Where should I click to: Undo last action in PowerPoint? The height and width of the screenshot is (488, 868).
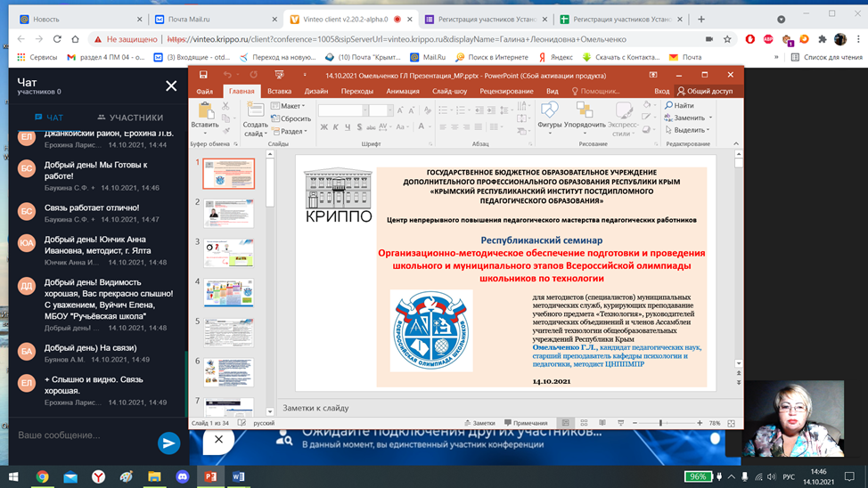pos(227,75)
